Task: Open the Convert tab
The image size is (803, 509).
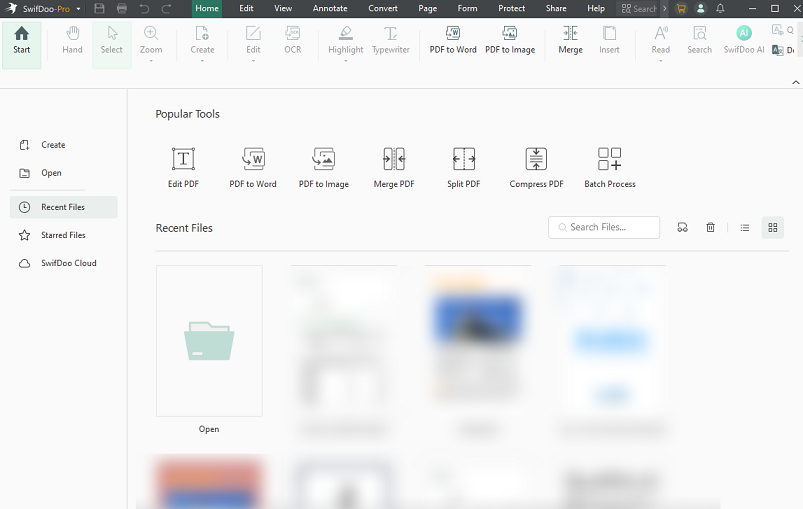Action: coord(383,9)
